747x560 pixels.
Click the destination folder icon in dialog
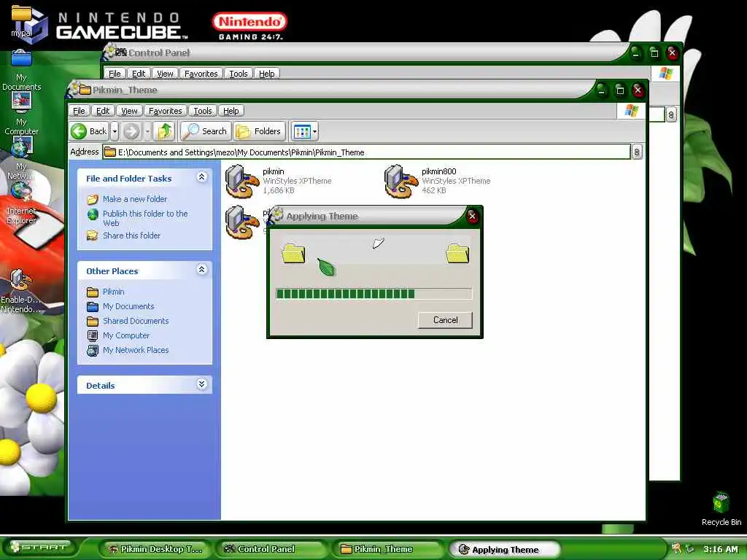[458, 253]
